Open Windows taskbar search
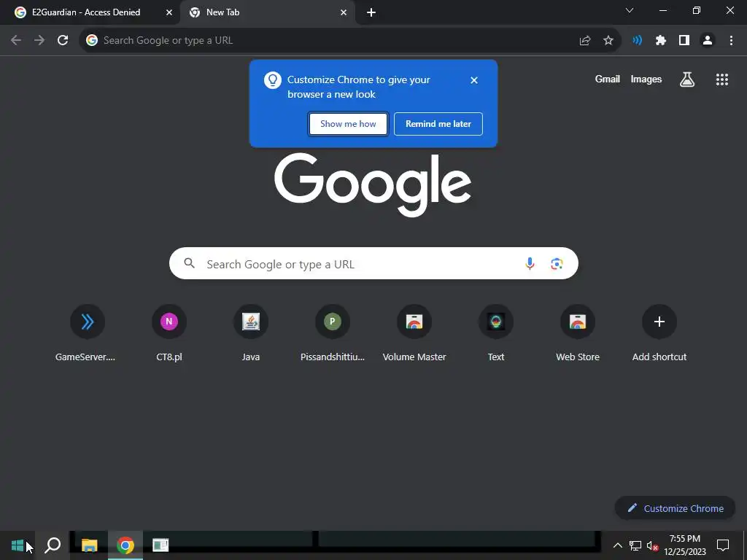 tap(53, 545)
